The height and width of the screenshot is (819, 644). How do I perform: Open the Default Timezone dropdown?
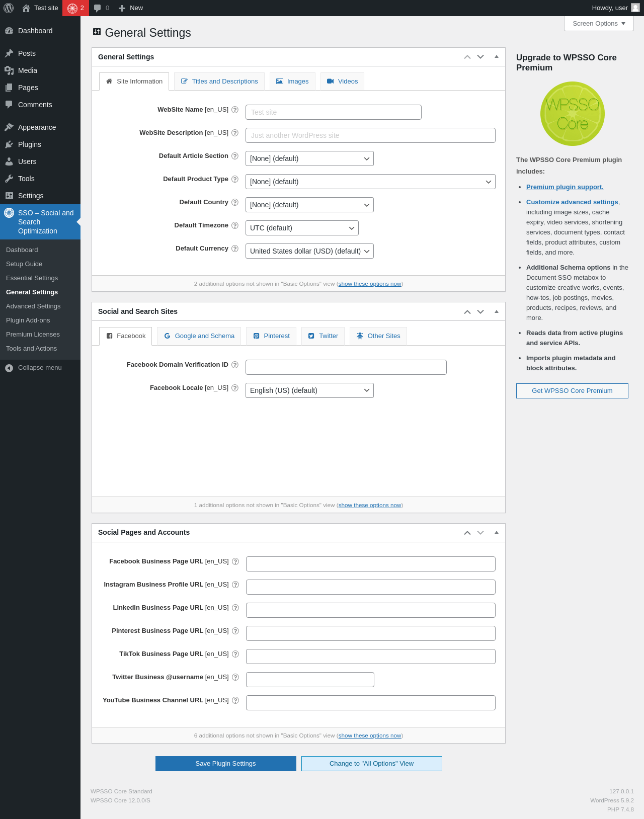coord(302,228)
